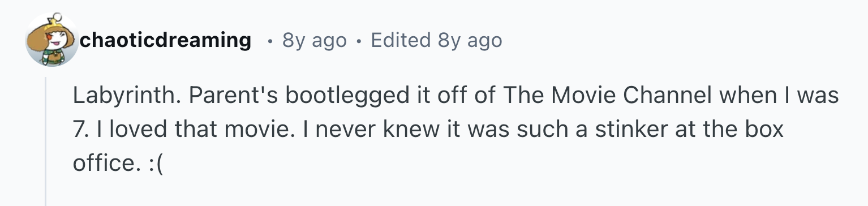Click the dot separator before 'Edited'
Viewport: 868px width, 206px height.
[358, 41]
